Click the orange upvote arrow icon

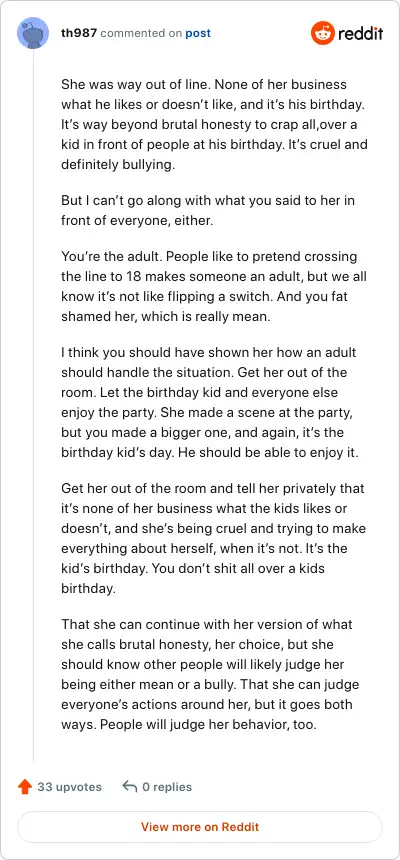25,787
